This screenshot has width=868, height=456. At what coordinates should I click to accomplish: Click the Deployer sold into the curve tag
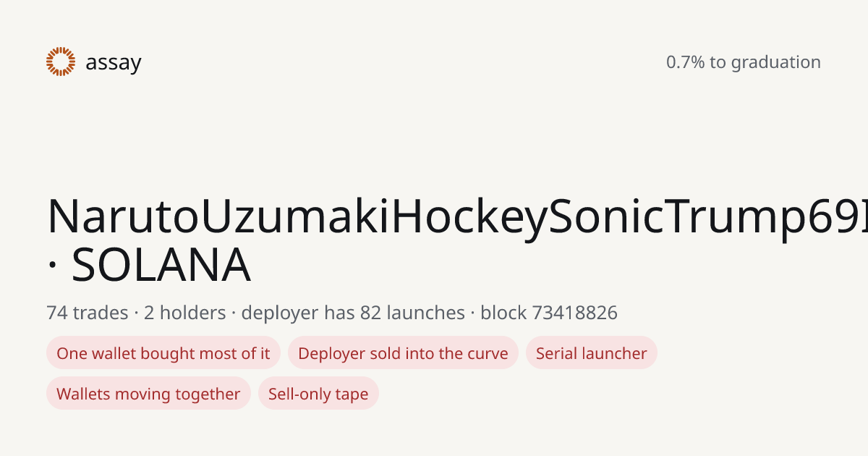click(x=403, y=353)
